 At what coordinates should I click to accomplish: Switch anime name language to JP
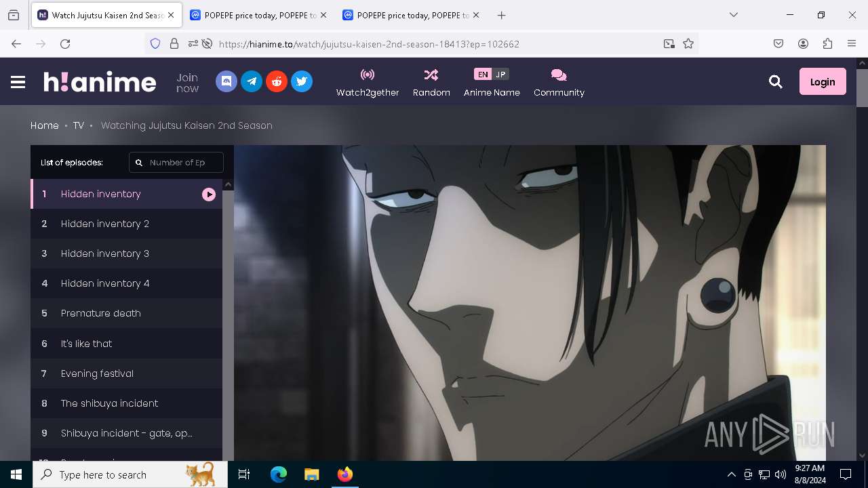click(500, 75)
